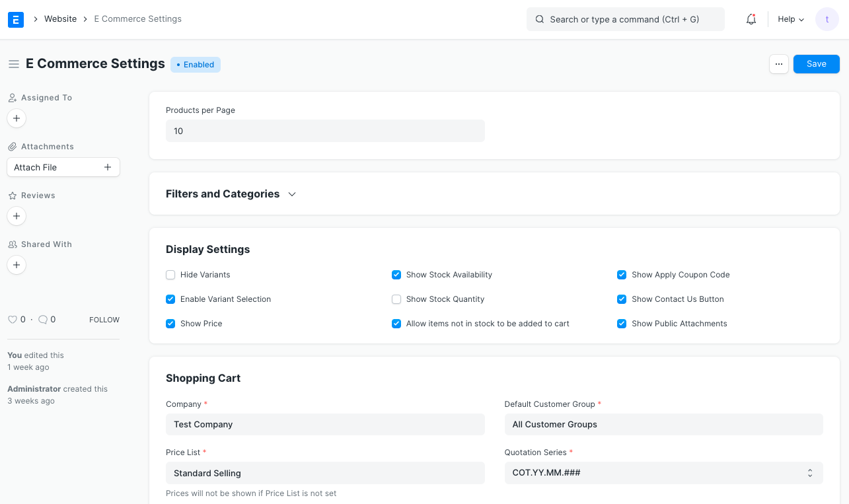849x504 pixels.
Task: Check Show Stock Quantity
Action: [396, 299]
